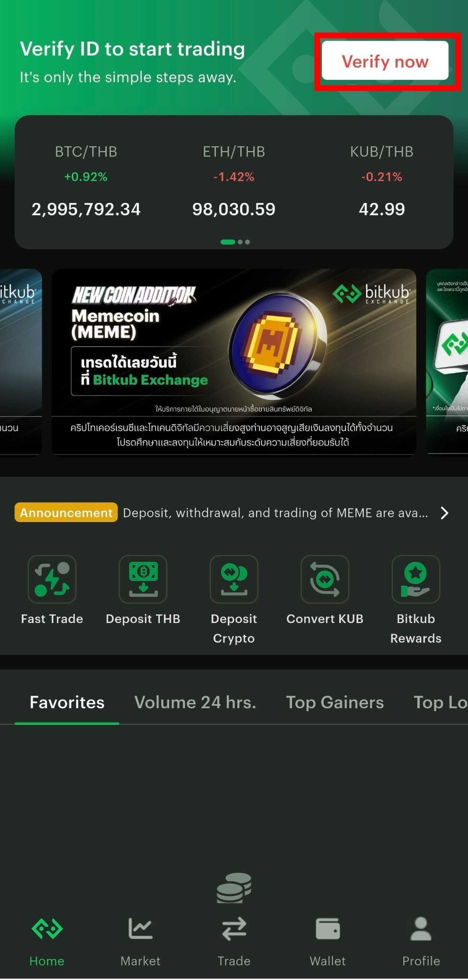Open the BTC/THB price ticker
The height and width of the screenshot is (980, 468).
pos(86,181)
